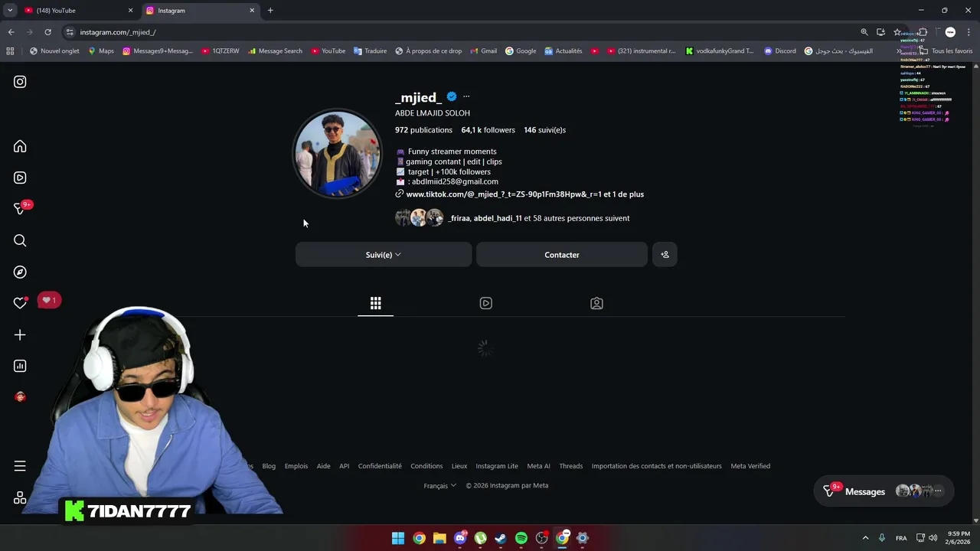Viewport: 980px width, 551px height.
Task: Open Meta AI footer link
Action: tap(538, 466)
